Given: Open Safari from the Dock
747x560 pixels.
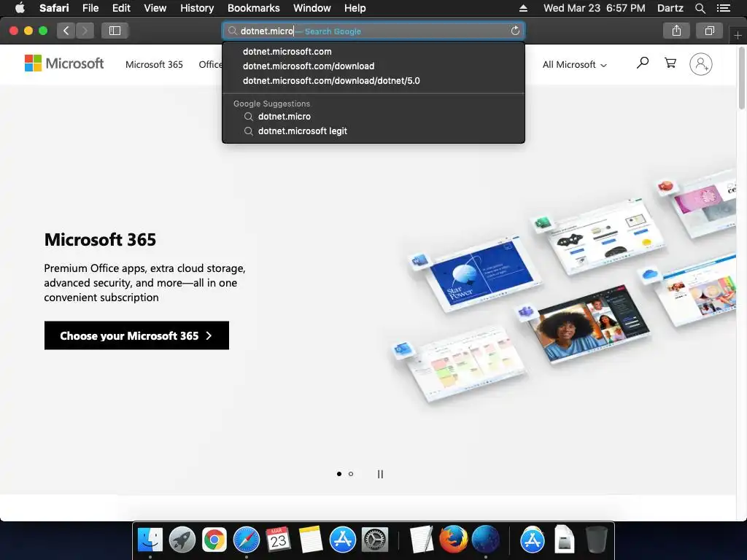Looking at the screenshot, I should [247, 540].
